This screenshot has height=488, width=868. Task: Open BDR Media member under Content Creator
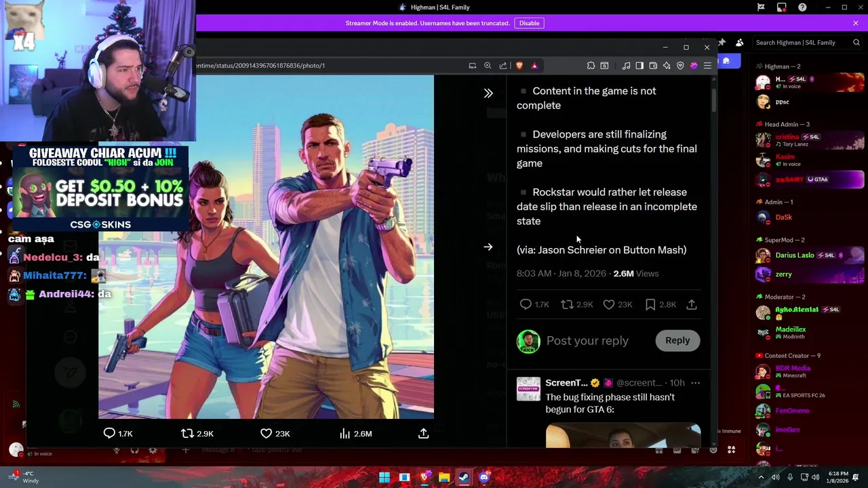point(810,371)
